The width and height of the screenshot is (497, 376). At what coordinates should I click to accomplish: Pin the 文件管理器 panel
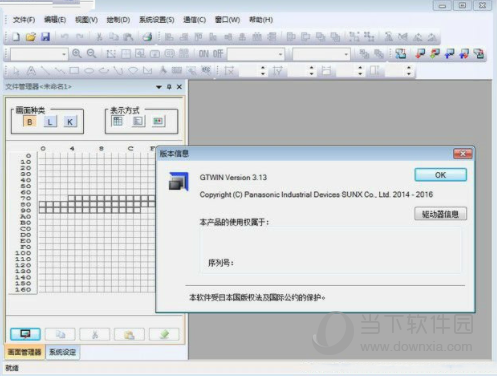point(169,87)
